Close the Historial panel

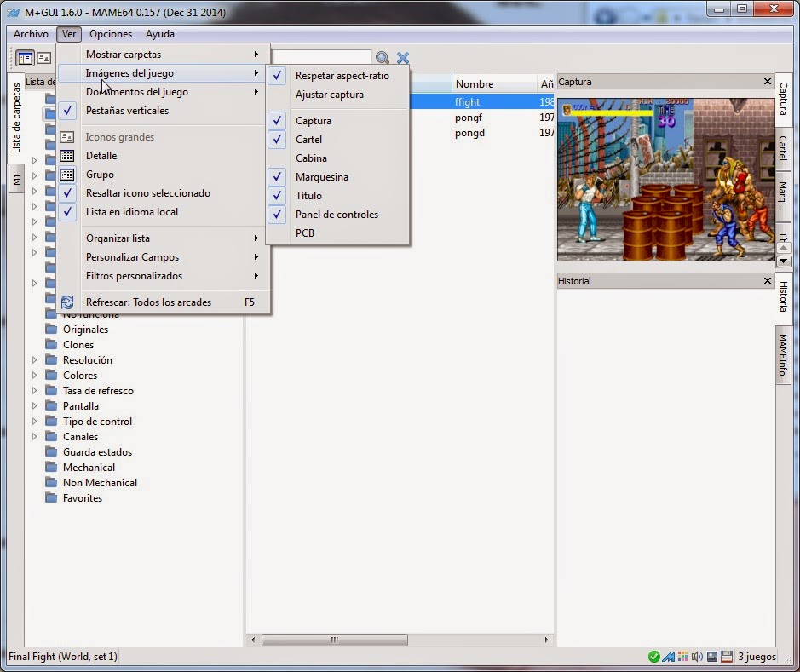768,281
